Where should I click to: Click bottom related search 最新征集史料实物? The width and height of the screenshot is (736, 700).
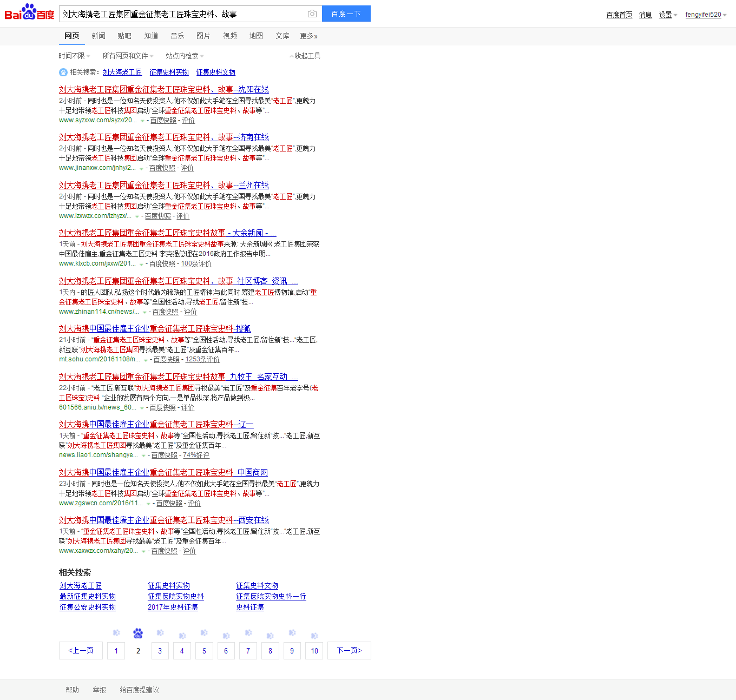point(88,597)
